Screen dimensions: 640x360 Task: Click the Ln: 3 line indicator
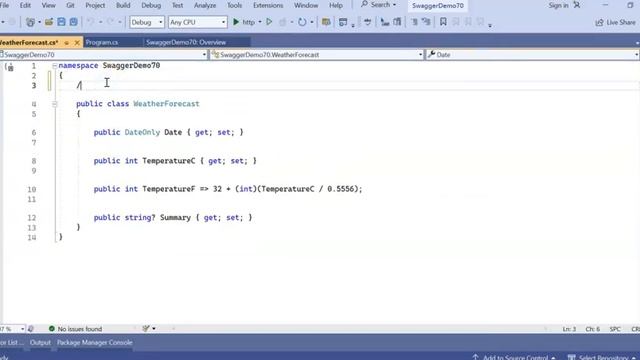569,329
